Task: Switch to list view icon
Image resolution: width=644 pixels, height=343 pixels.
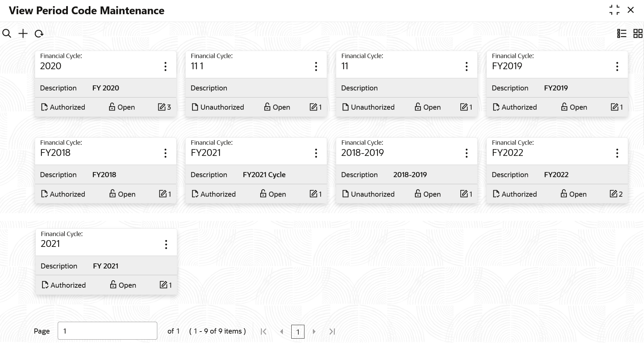Action: click(622, 33)
